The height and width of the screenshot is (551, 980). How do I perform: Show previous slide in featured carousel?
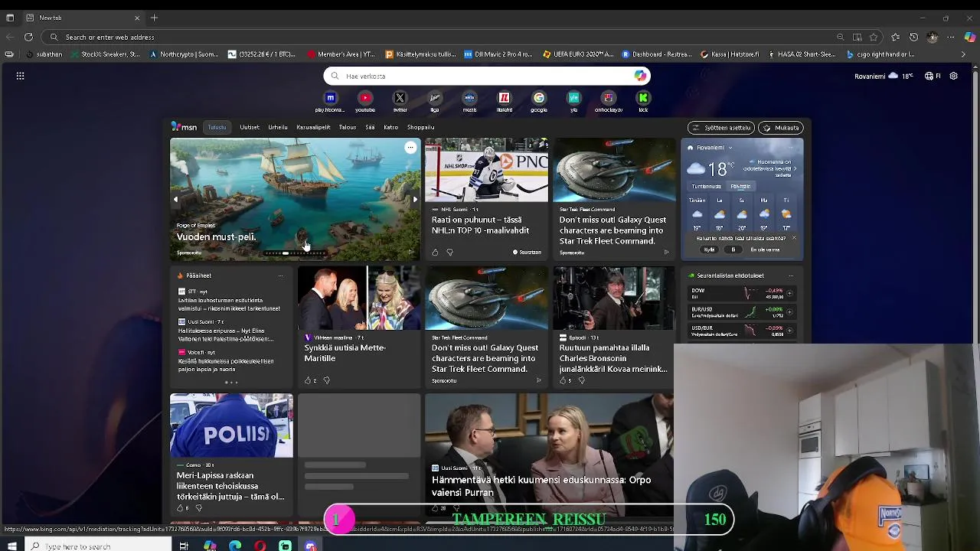[x=175, y=200]
